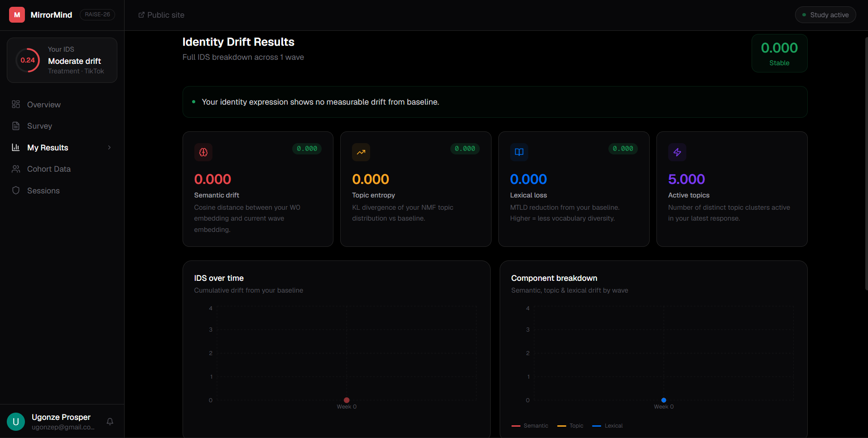
Task: Click 'Full IDS breakdown across 1 wave' subtitle
Action: click(x=243, y=57)
